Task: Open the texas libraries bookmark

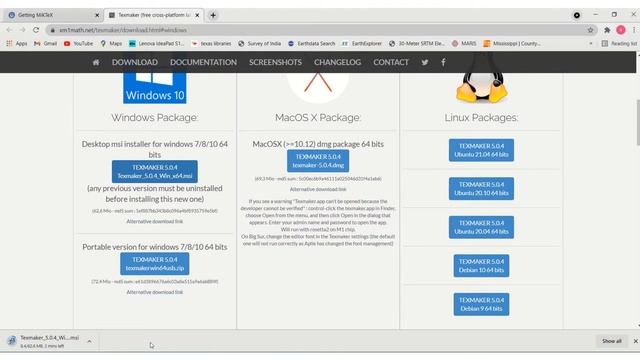Action: click(211, 43)
